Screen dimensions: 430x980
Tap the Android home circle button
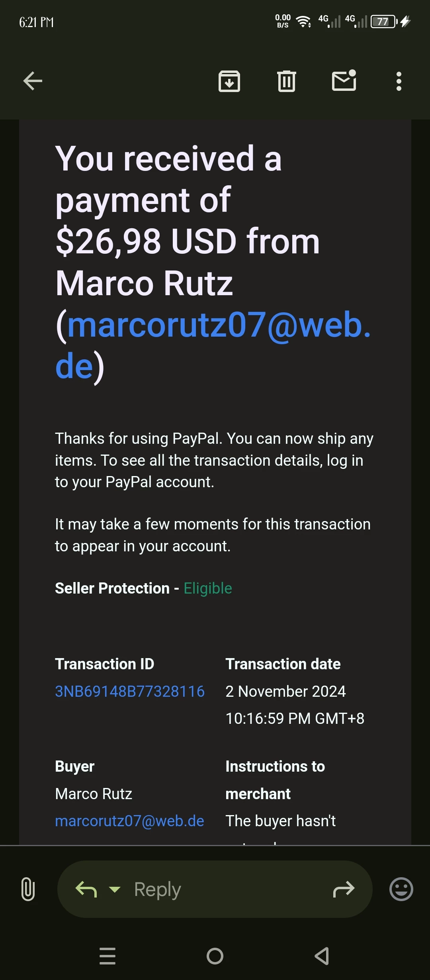(x=215, y=956)
